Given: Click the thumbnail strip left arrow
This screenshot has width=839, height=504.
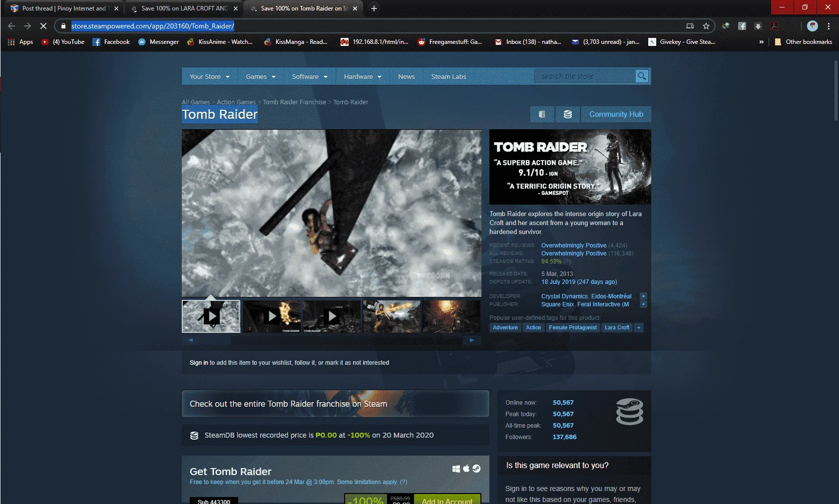Looking at the screenshot, I should (191, 340).
